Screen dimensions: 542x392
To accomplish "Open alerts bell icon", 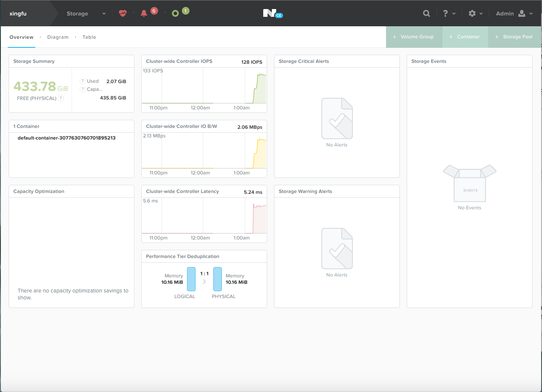I will (144, 13).
